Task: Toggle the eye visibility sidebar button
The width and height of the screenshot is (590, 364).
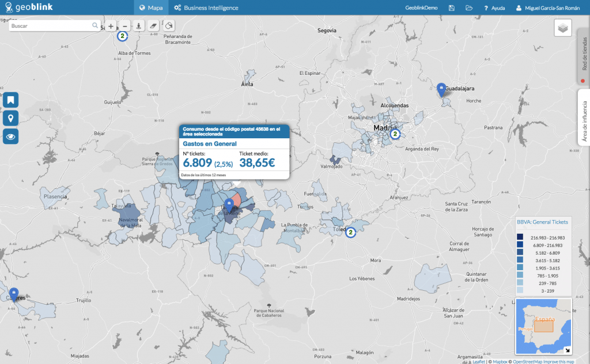Action: pyautogui.click(x=10, y=136)
